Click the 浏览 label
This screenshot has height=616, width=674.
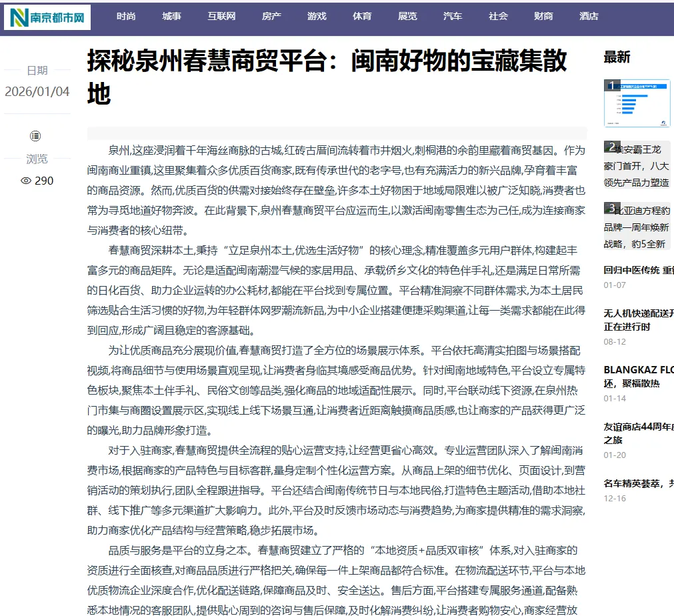(37, 159)
